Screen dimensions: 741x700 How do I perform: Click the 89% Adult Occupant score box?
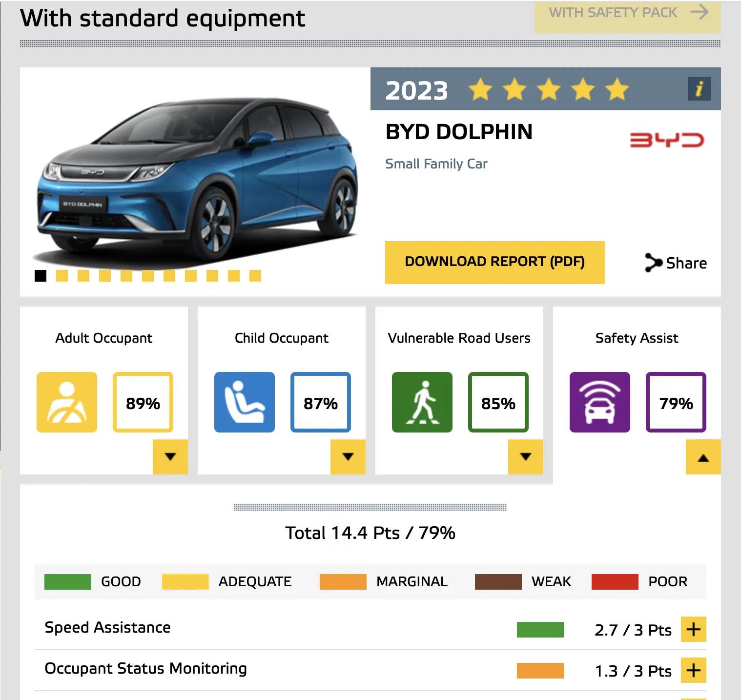pos(143,402)
